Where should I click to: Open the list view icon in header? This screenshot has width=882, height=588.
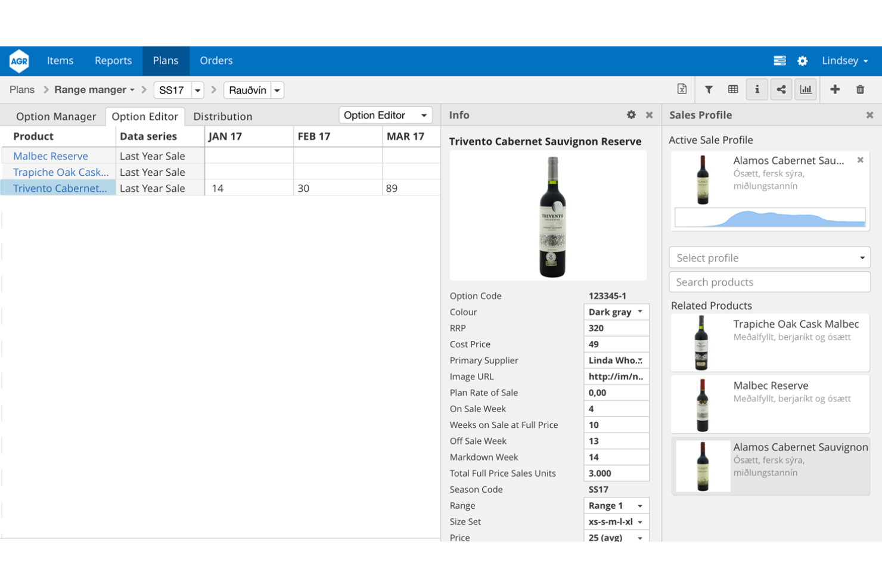[x=779, y=61]
